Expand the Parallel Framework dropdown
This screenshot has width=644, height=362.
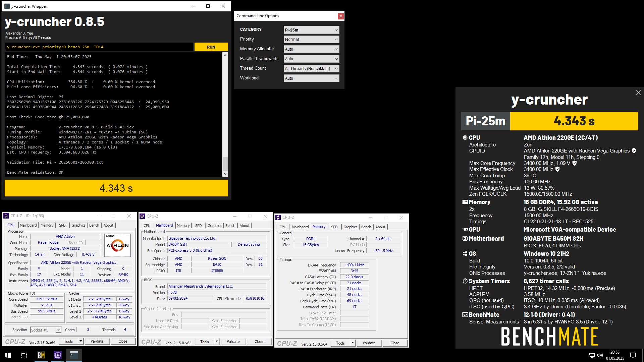coord(311,59)
